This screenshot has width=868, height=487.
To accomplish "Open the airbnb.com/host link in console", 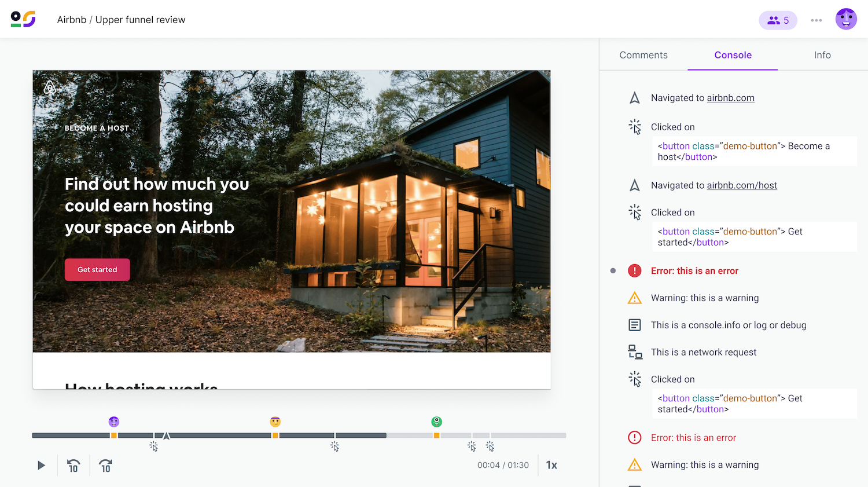I will click(x=742, y=185).
